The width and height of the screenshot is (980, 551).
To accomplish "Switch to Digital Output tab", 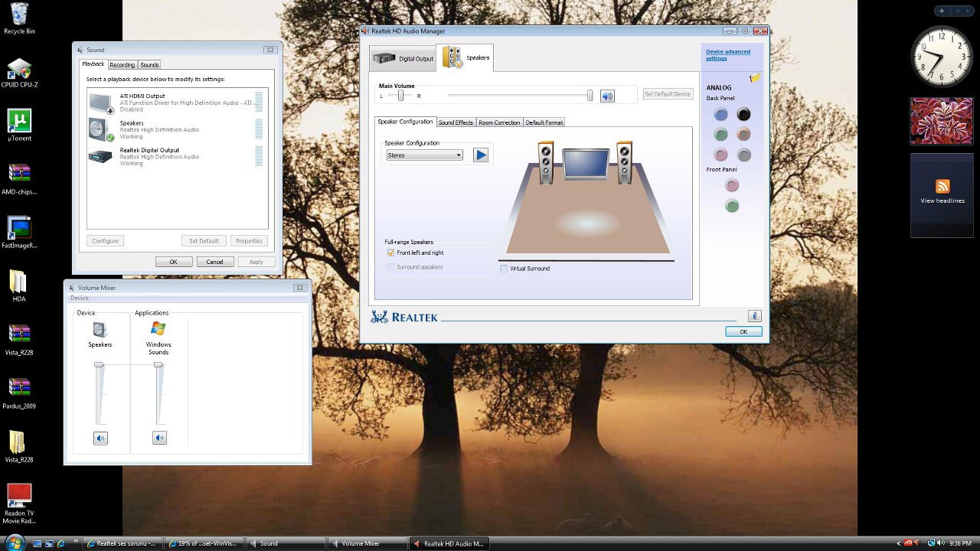I will point(403,58).
